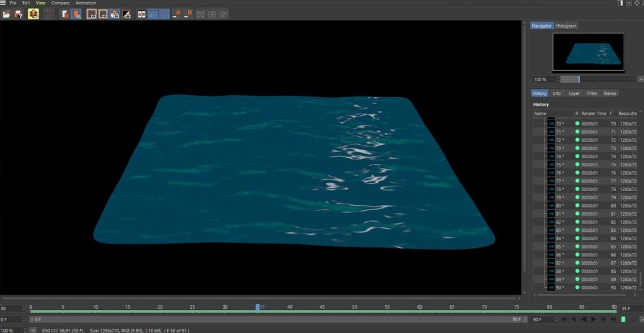Viewport: 644px width, 333px height.
Task: Jump to the last frame
Action: [x=613, y=319]
